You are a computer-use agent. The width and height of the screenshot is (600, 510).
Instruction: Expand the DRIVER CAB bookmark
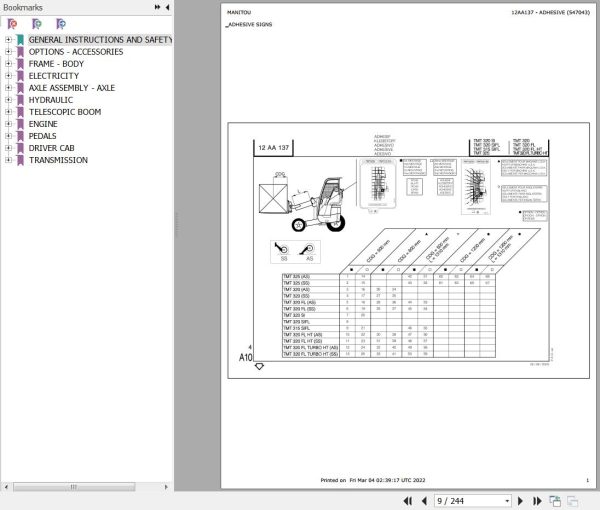click(x=8, y=148)
